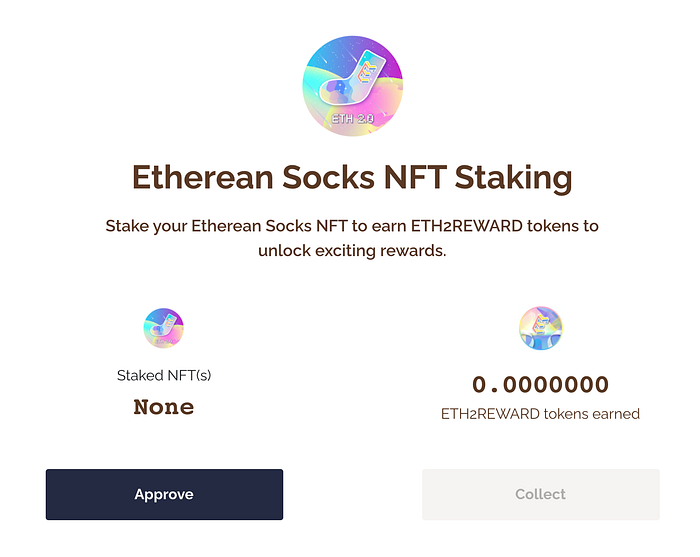Image resolution: width=700 pixels, height=557 pixels.
Task: Click the ETH 2.0 text on the large logo
Action: (353, 119)
